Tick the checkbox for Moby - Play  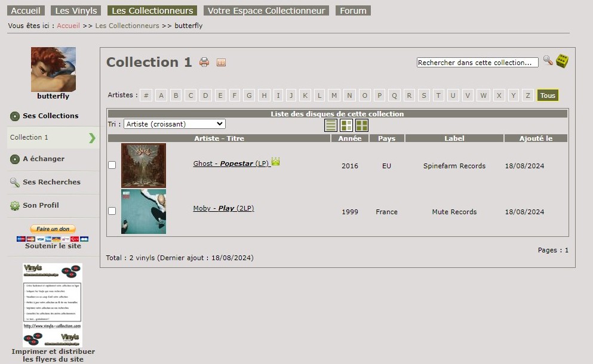(112, 211)
